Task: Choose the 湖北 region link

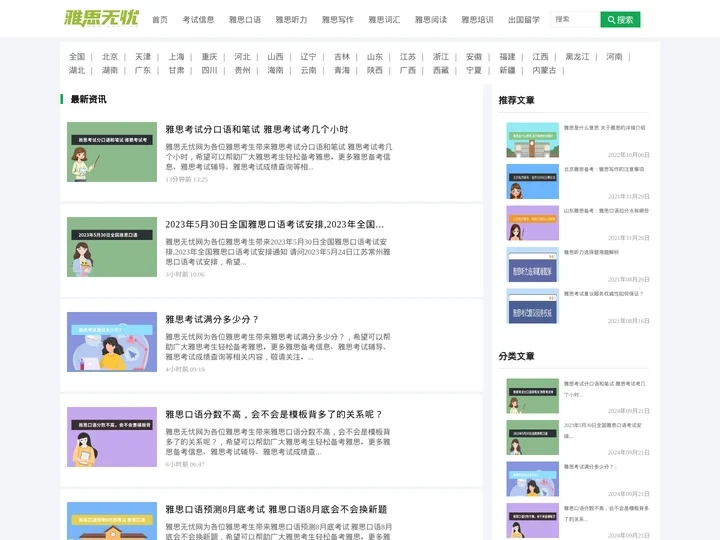Action: point(77,70)
